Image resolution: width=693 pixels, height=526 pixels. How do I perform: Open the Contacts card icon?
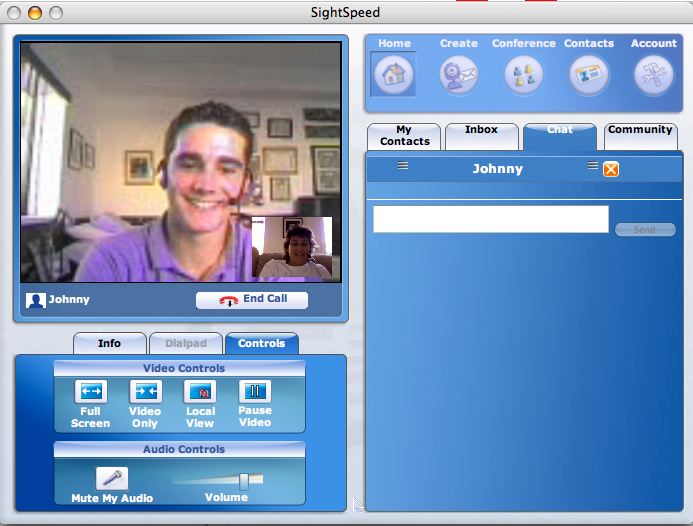[589, 75]
